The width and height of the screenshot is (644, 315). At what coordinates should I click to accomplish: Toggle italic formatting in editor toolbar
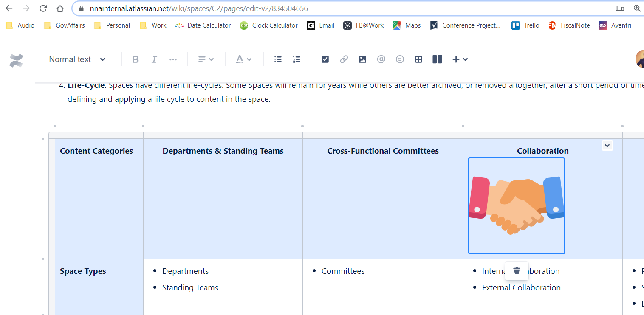154,59
